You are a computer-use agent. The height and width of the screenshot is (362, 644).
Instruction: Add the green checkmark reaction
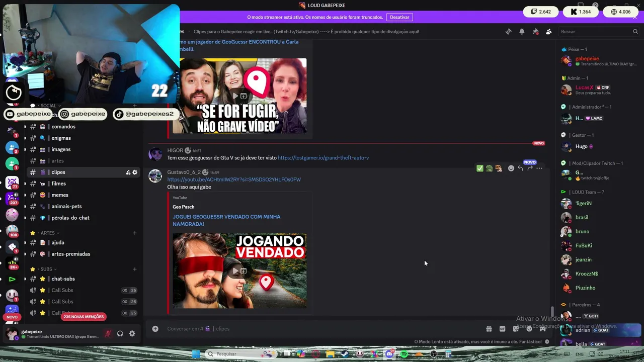pos(479,168)
